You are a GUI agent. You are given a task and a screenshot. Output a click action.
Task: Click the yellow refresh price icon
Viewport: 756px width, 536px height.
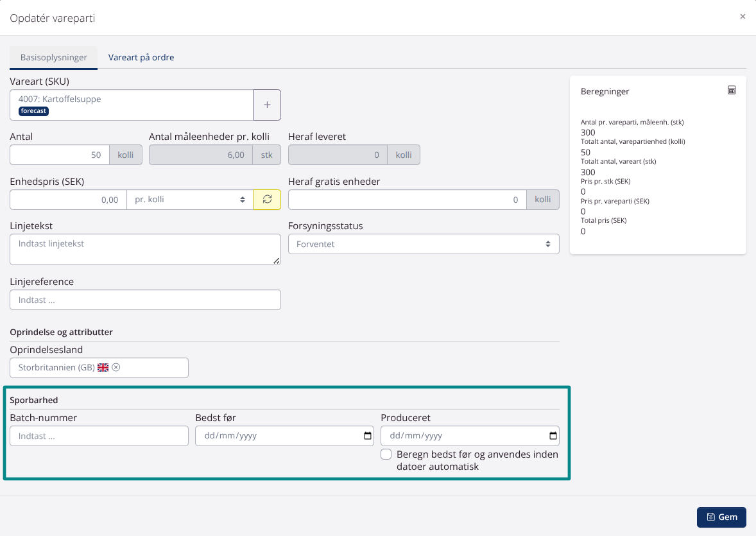267,200
